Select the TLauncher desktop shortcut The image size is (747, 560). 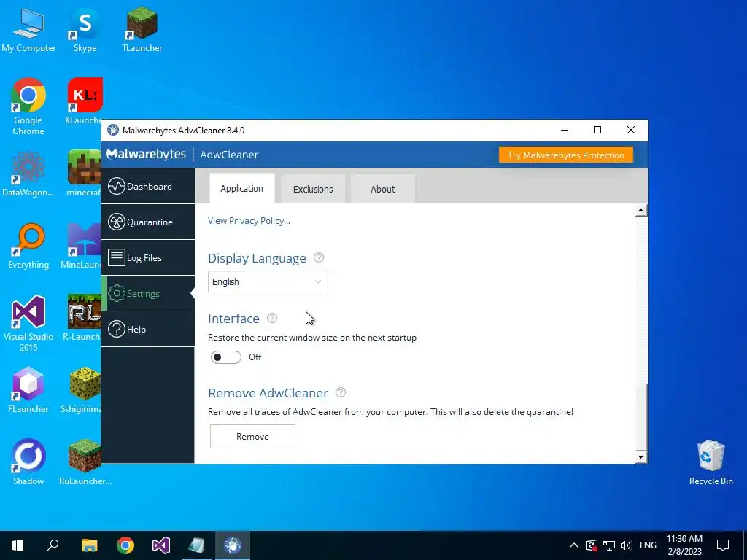(x=142, y=29)
